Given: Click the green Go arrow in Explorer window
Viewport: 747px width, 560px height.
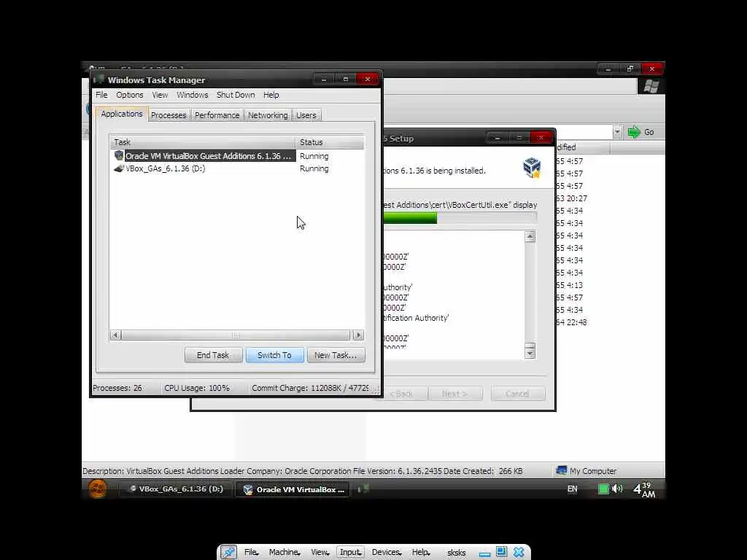Looking at the screenshot, I should [634, 132].
